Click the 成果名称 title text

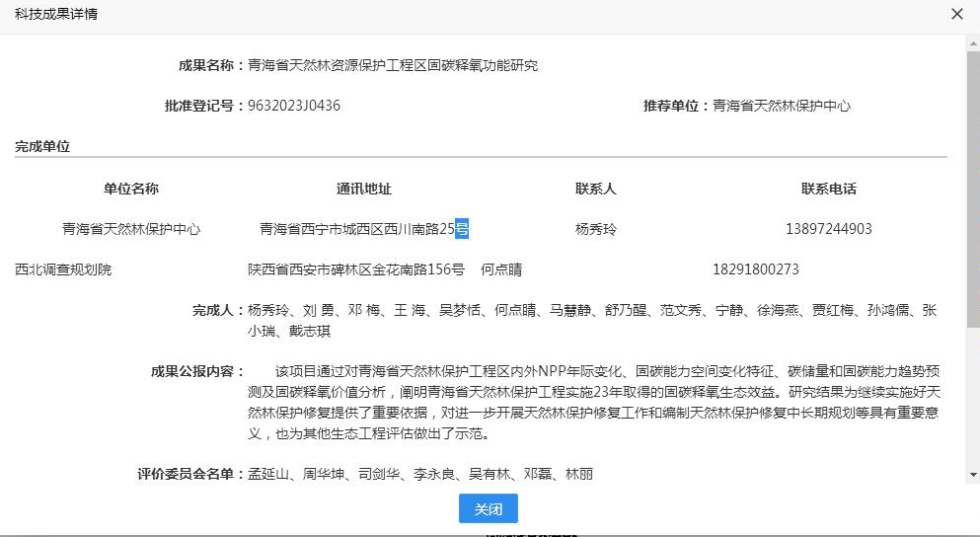[392, 66]
